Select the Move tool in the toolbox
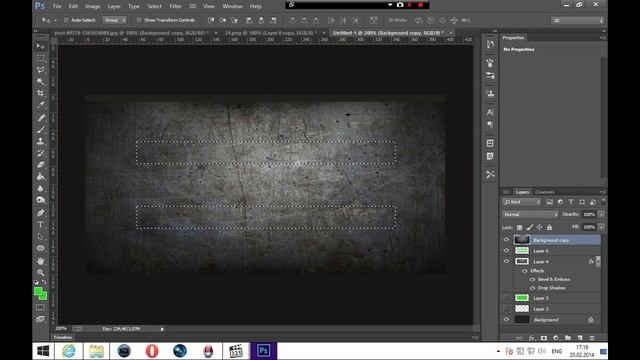The image size is (640, 360). click(x=40, y=46)
